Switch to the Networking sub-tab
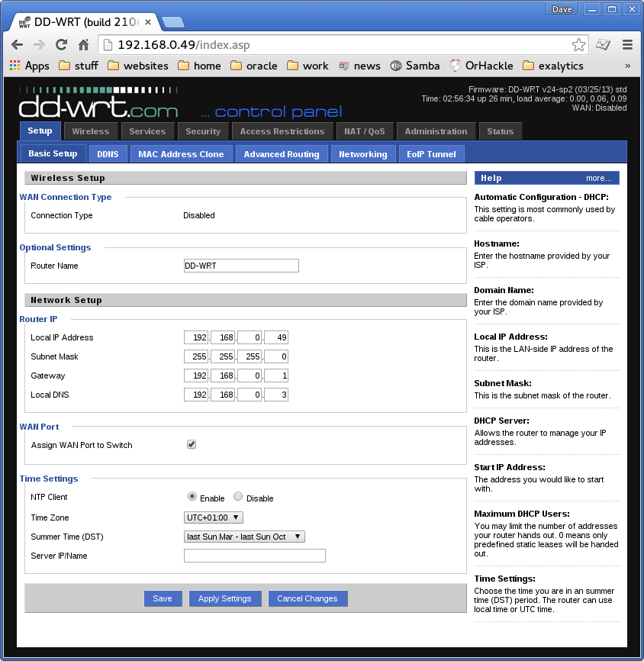Image resolution: width=644 pixels, height=661 pixels. coord(363,154)
